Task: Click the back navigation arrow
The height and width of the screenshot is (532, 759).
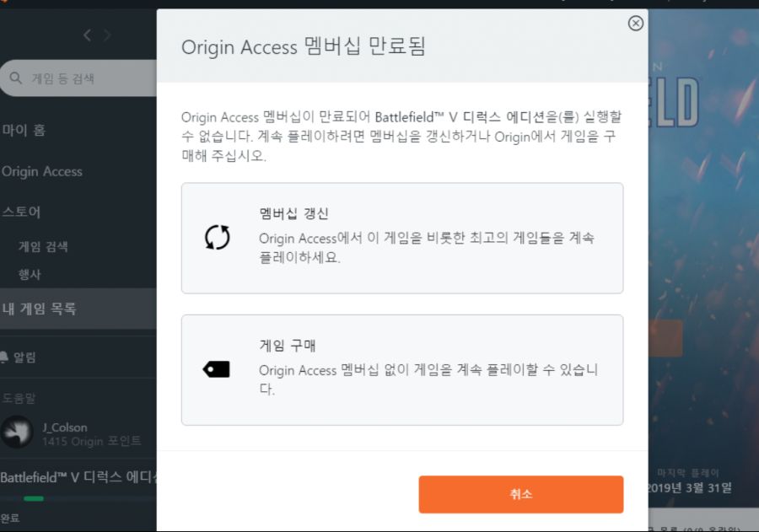Action: 87,35
